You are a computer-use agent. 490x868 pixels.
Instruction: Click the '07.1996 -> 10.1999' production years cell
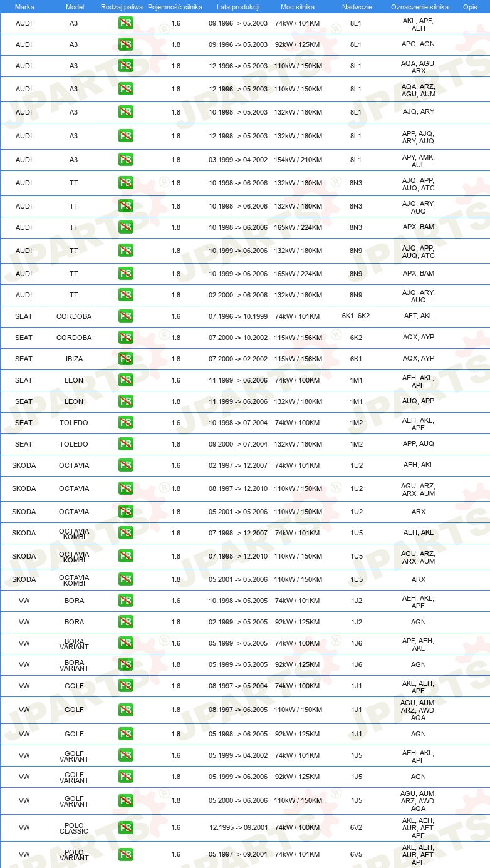(238, 316)
